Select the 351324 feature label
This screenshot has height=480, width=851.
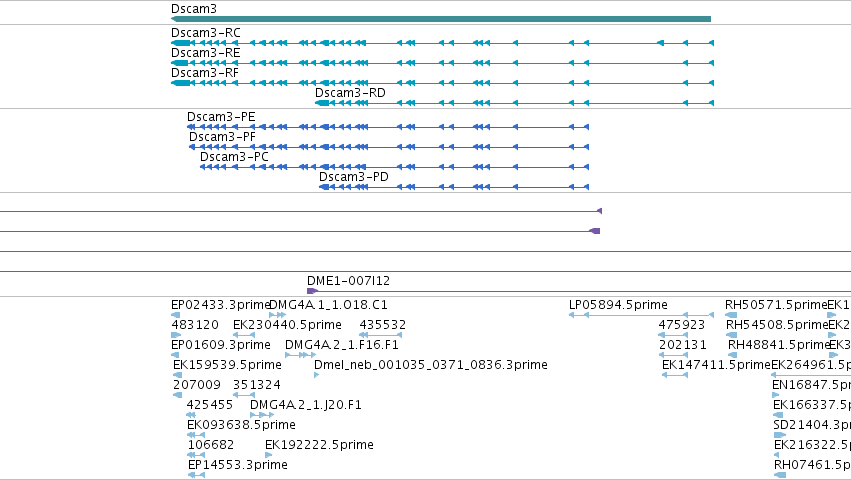click(x=257, y=386)
